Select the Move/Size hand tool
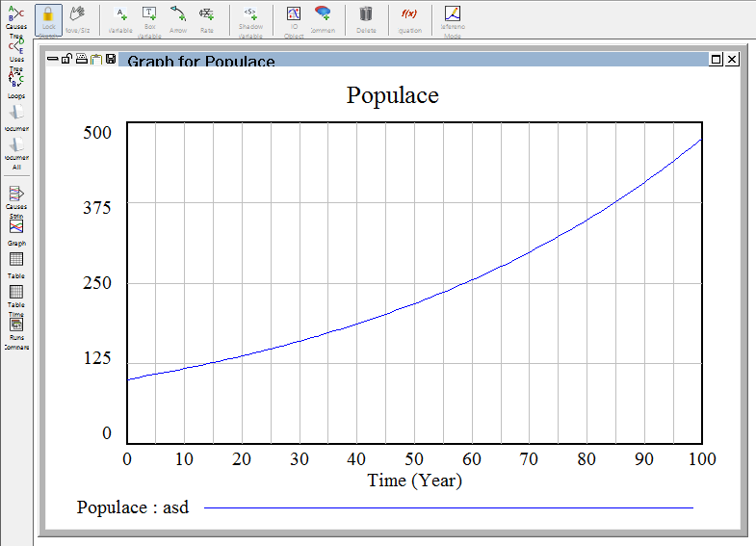756x546 pixels. pyautogui.click(x=77, y=17)
